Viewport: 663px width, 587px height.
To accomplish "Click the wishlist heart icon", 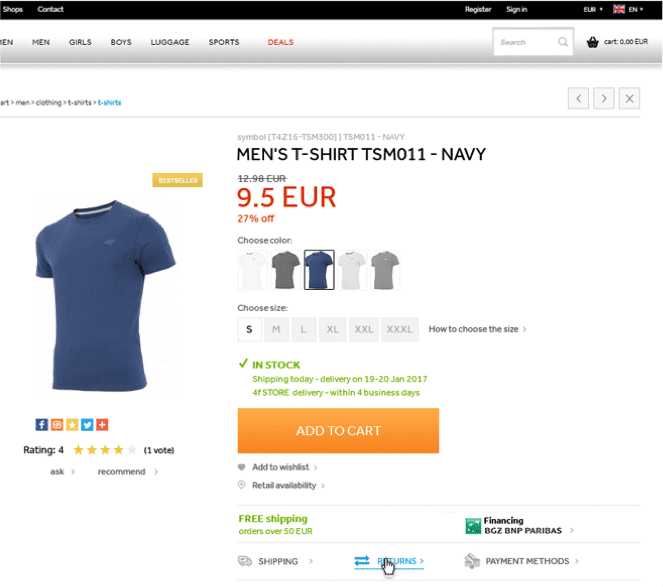I will click(241, 467).
